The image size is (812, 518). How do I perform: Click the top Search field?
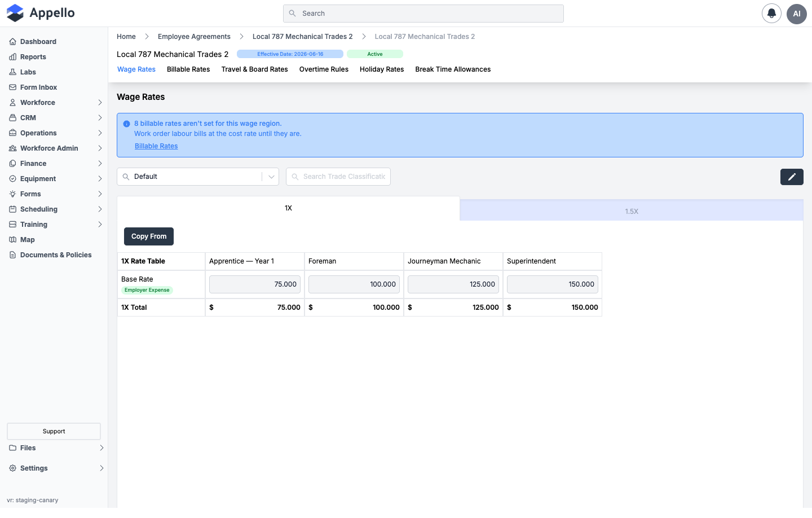click(423, 14)
